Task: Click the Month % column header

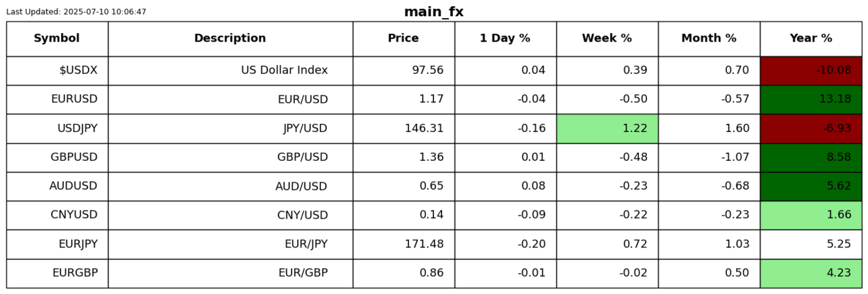Action: point(709,38)
